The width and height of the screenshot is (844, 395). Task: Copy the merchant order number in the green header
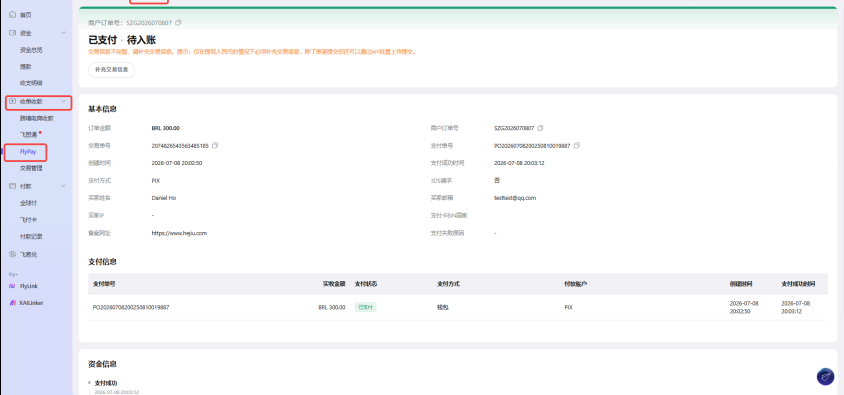[179, 23]
